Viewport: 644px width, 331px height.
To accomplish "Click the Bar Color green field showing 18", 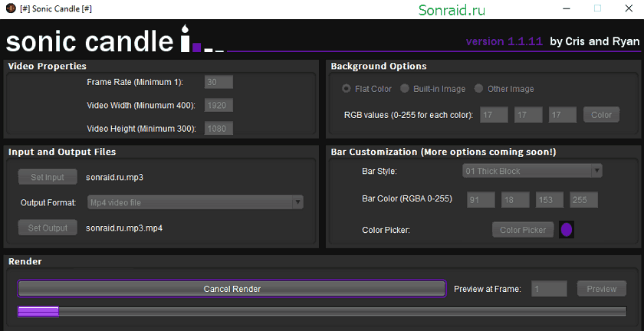I will [x=515, y=200].
